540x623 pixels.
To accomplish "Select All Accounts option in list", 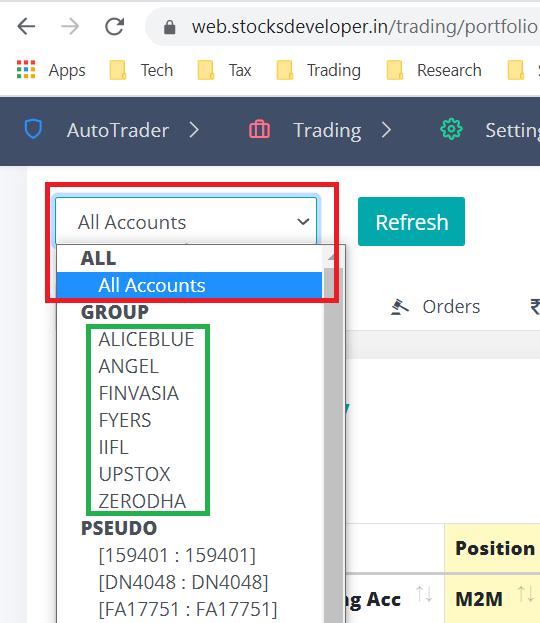I will pos(189,285).
